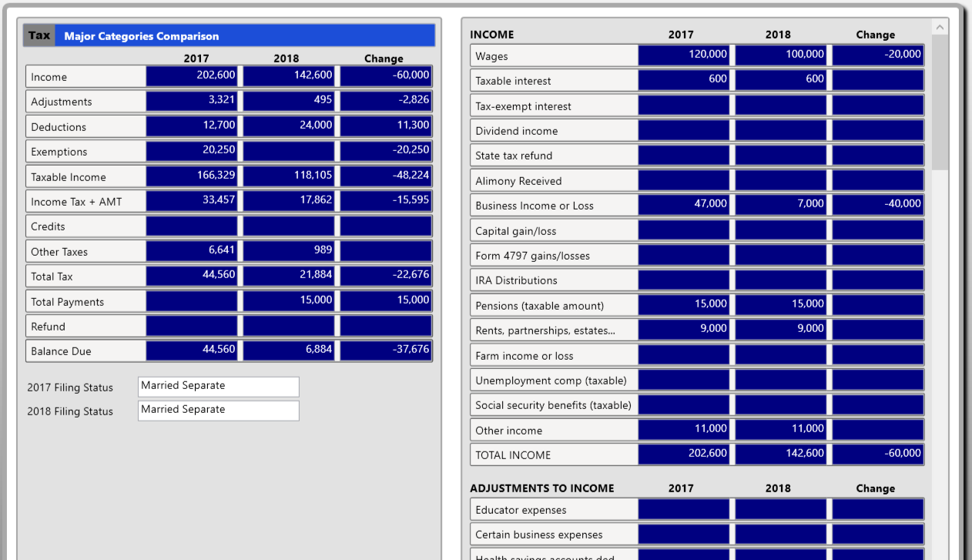Click the Unemployment comp (taxable) row label
972x560 pixels.
tap(551, 381)
